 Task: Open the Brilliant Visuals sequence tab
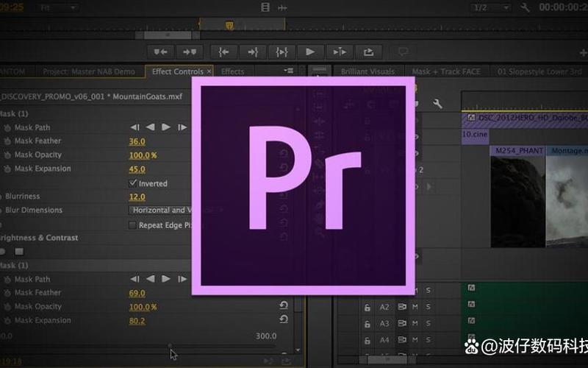(368, 71)
